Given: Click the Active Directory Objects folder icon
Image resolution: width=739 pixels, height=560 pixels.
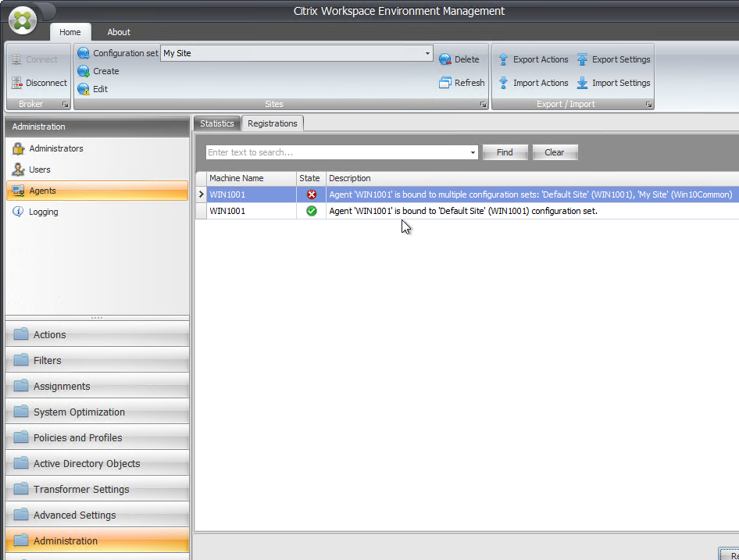Looking at the screenshot, I should point(21,463).
